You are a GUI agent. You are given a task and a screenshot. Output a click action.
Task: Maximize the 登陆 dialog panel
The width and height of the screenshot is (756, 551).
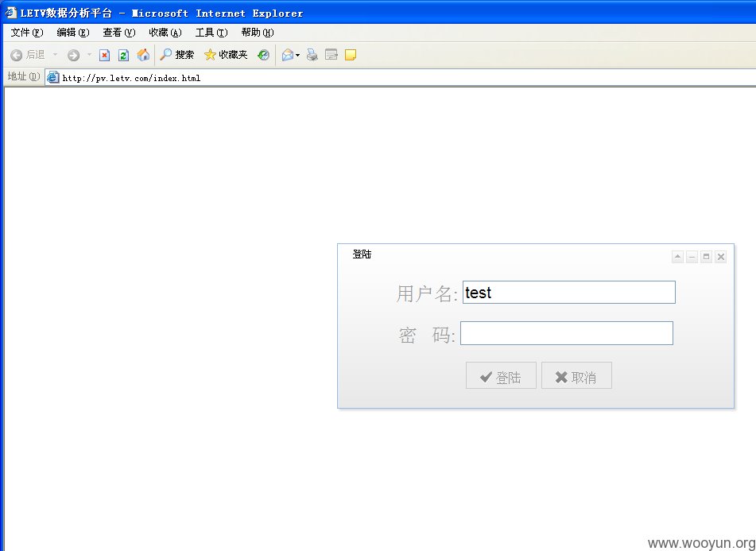click(707, 257)
